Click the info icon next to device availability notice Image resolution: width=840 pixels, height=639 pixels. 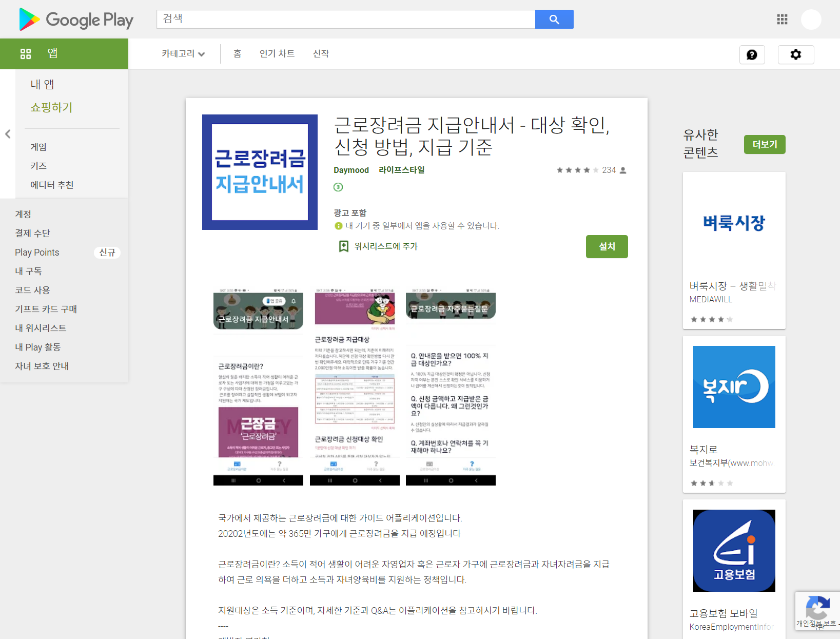pos(338,226)
